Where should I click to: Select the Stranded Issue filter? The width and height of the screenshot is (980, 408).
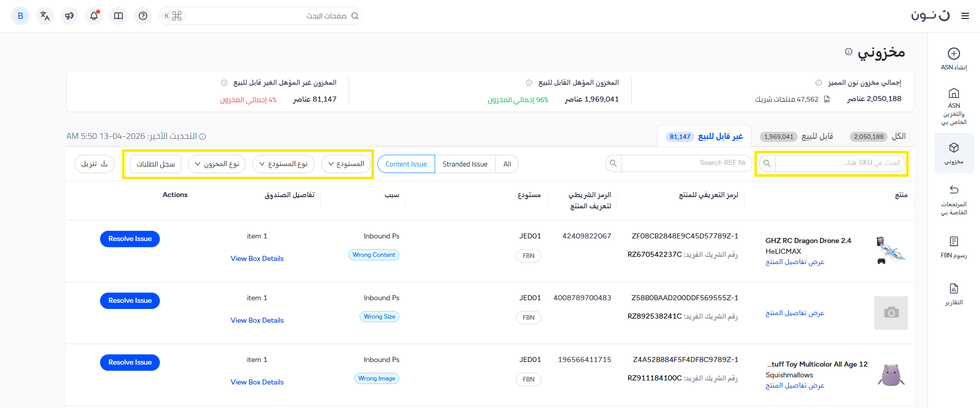click(x=465, y=164)
